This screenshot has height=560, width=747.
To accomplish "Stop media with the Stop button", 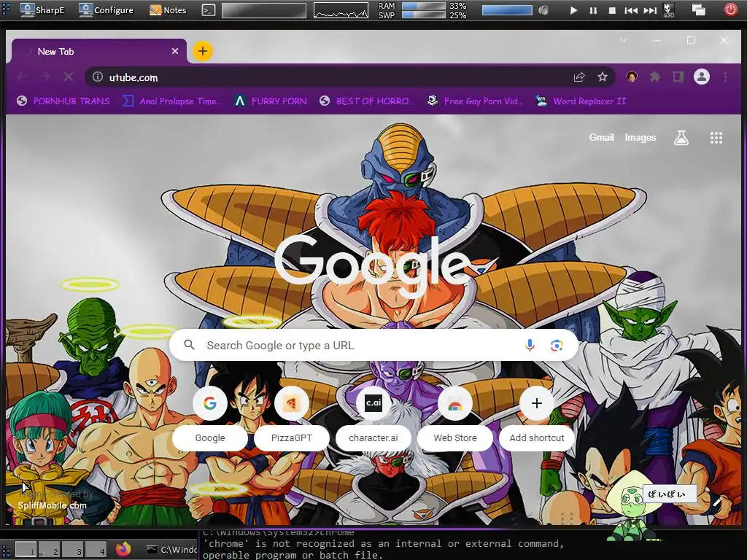I will 612,10.
